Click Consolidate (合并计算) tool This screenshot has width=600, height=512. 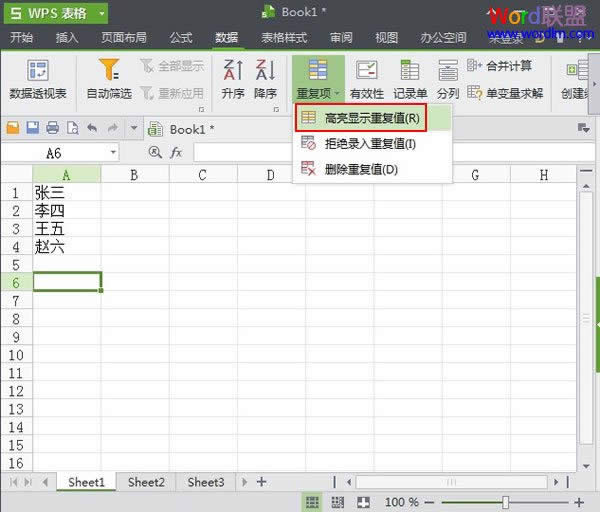pyautogui.click(x=499, y=66)
